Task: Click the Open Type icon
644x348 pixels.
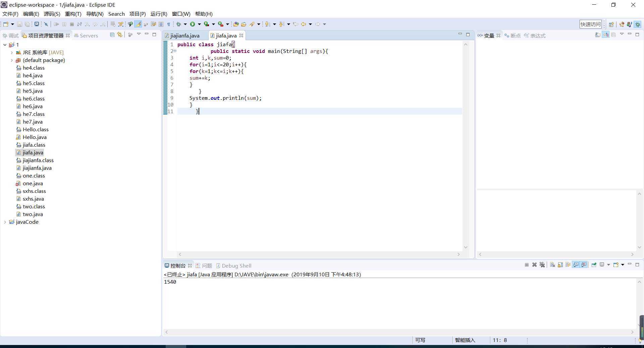Action: click(236, 24)
